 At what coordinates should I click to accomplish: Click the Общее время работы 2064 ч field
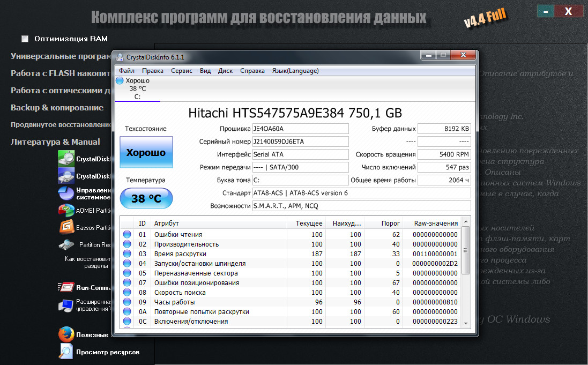click(444, 180)
